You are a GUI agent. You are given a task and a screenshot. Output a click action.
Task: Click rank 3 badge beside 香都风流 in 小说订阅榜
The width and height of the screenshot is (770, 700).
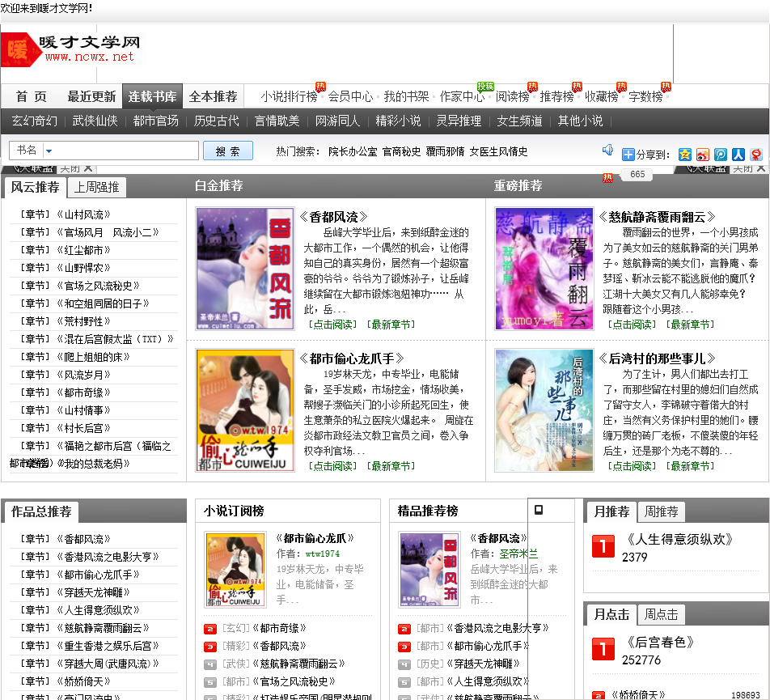(209, 647)
